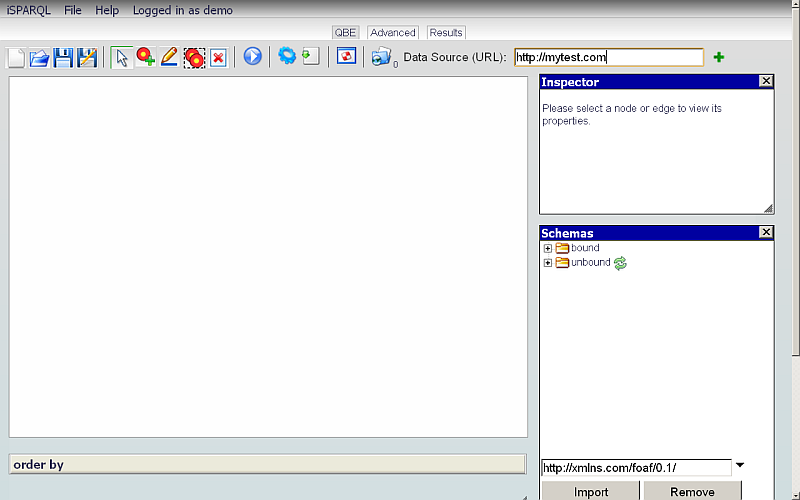The width and height of the screenshot is (800, 500).
Task: Select the Add node tool
Action: (145, 57)
